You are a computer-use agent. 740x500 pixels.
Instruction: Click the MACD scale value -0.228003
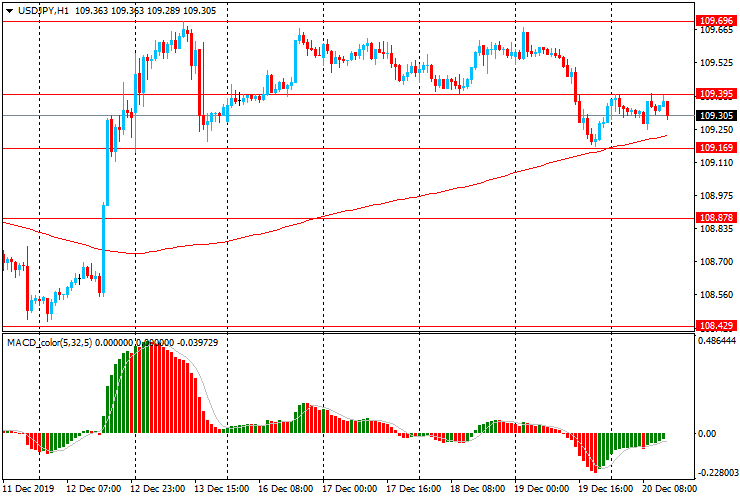coord(717,473)
